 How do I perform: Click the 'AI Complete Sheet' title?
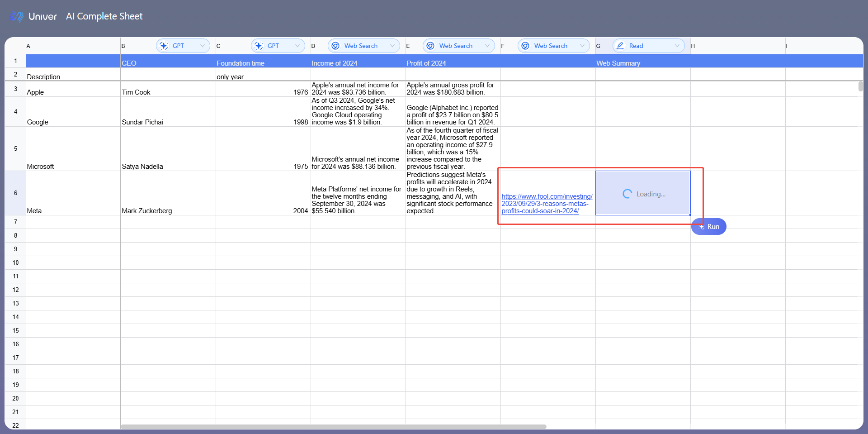104,17
